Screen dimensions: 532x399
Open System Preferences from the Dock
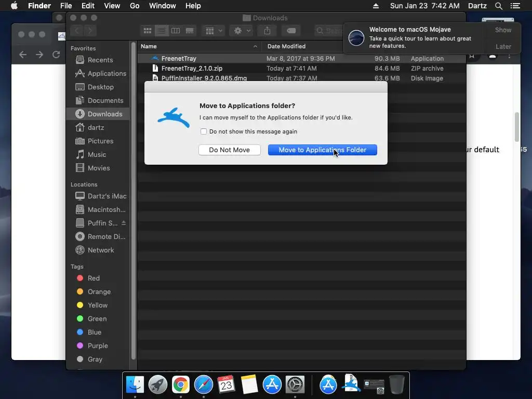point(295,385)
